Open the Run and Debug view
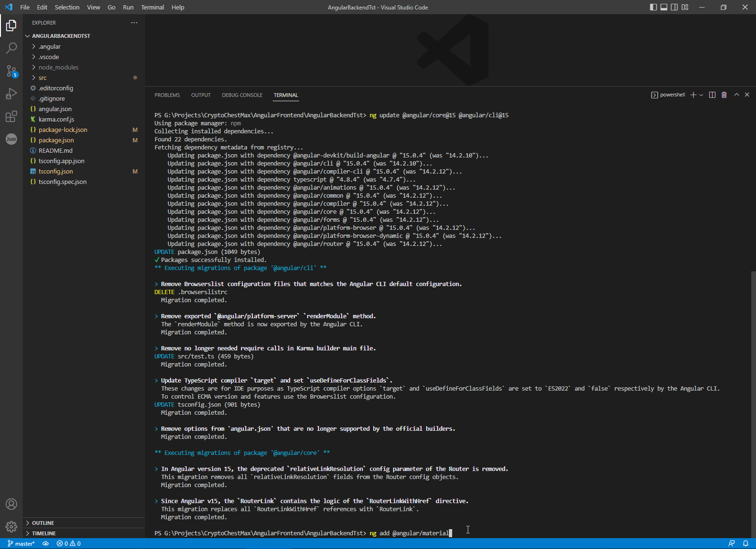The height and width of the screenshot is (549, 756). [x=11, y=94]
